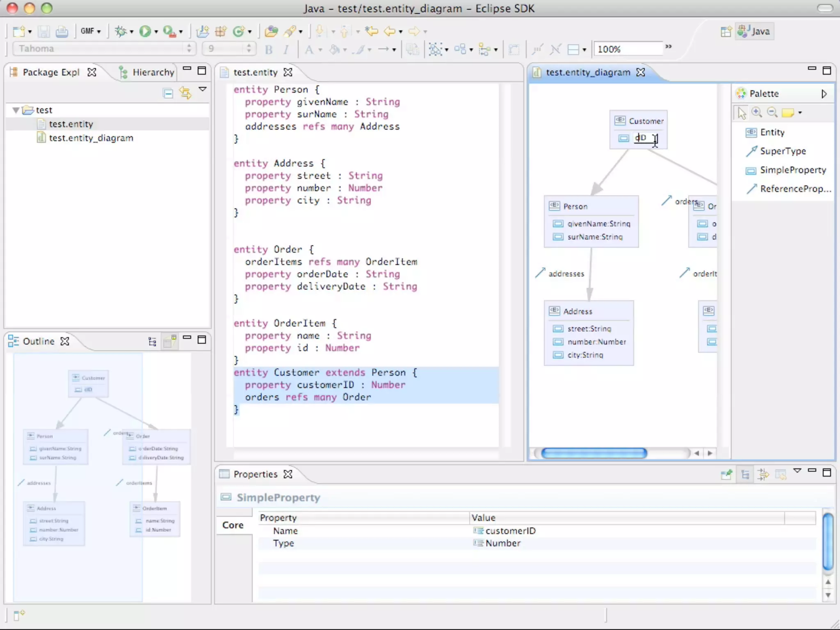Select the Zoom Out palette tool
840x630 pixels.
(772, 112)
